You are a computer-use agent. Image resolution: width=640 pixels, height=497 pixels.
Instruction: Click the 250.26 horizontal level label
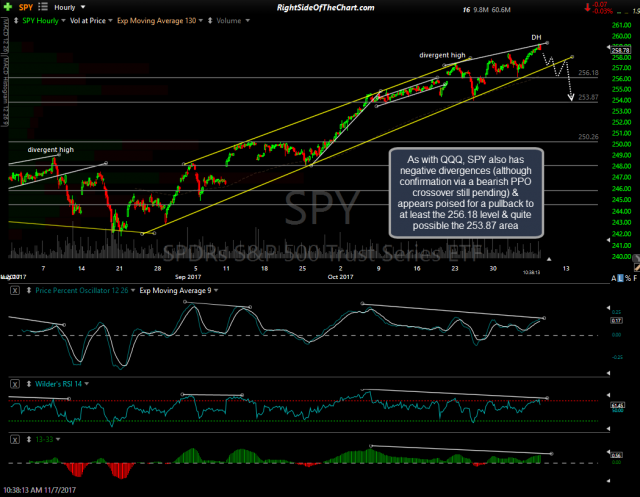588,137
